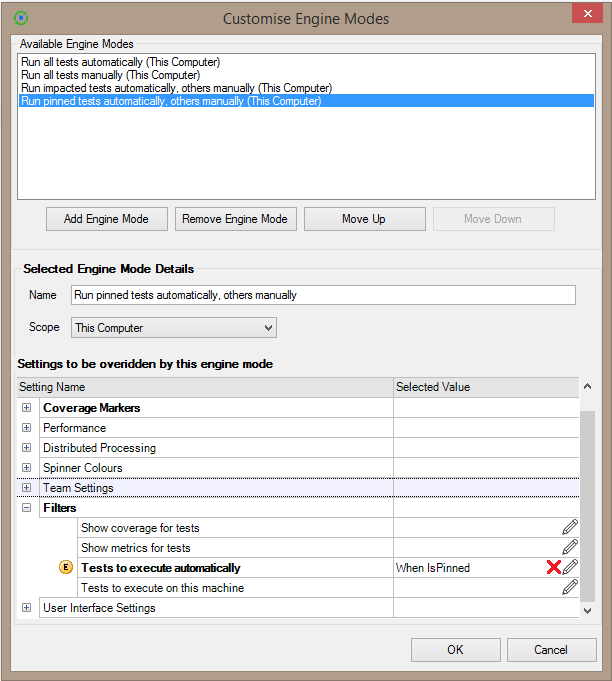Open the Scope dropdown
This screenshot has width=612, height=681.
267,328
